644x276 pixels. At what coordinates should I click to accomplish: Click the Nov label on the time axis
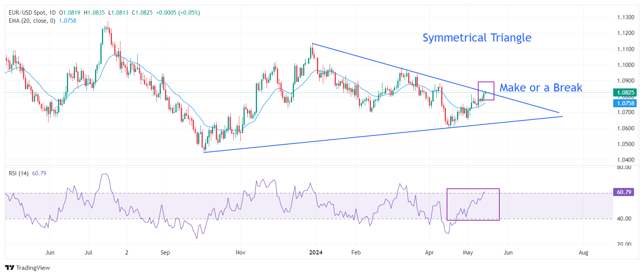point(240,253)
